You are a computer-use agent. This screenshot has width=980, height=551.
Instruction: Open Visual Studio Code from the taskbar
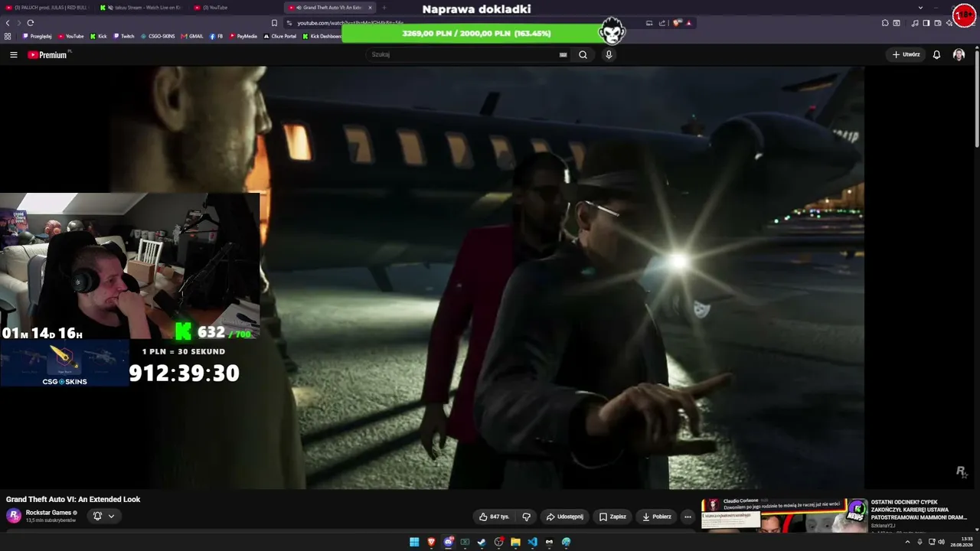(532, 542)
